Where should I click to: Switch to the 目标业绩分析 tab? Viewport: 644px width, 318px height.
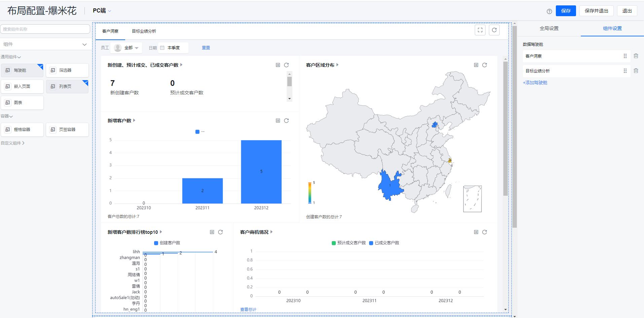pyautogui.click(x=144, y=31)
